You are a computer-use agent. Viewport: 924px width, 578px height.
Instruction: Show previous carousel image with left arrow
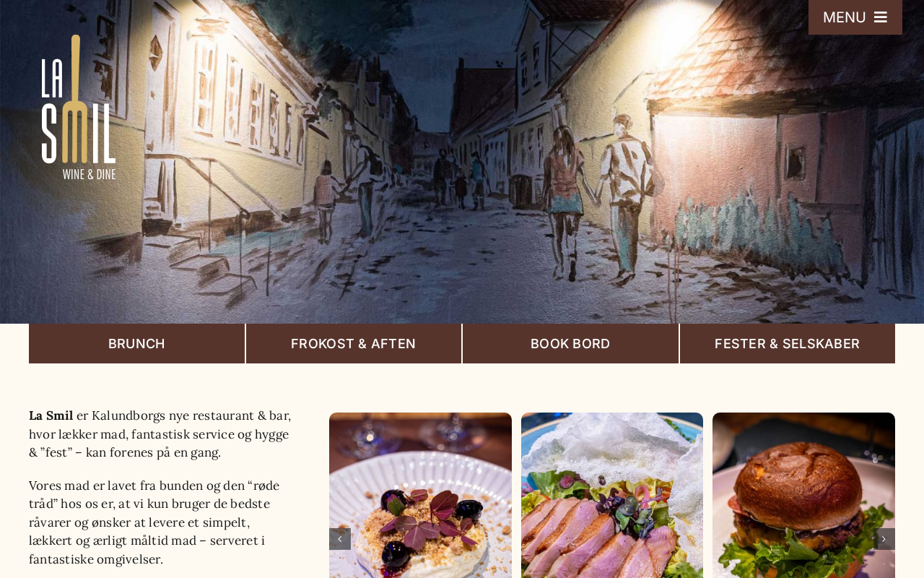coord(340,539)
